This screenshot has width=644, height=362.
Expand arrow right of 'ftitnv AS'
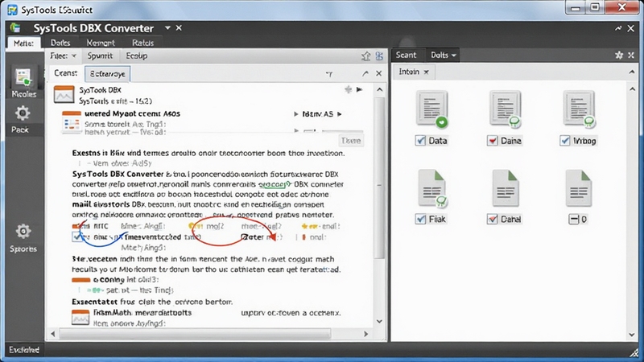[339, 114]
